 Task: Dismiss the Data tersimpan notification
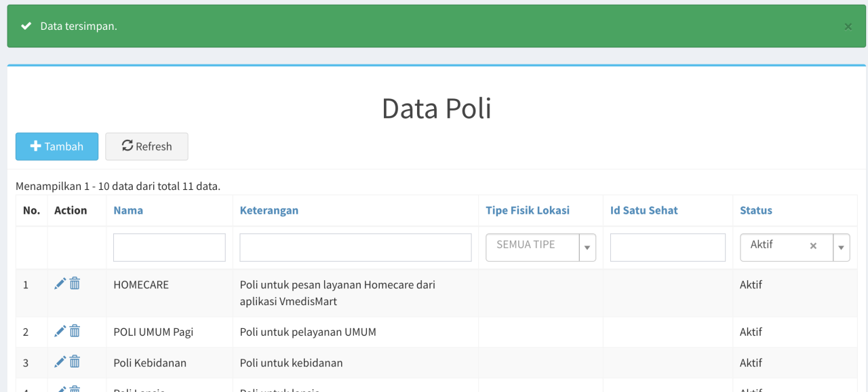848,26
